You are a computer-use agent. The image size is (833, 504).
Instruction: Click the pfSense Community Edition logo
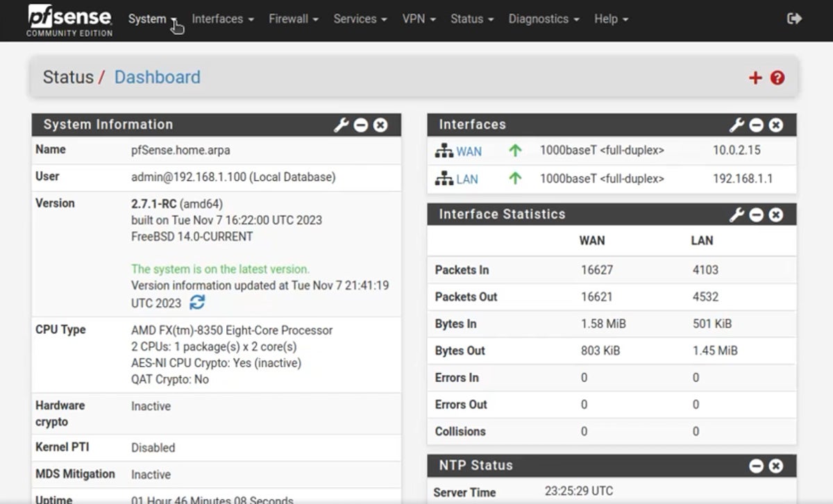69,20
